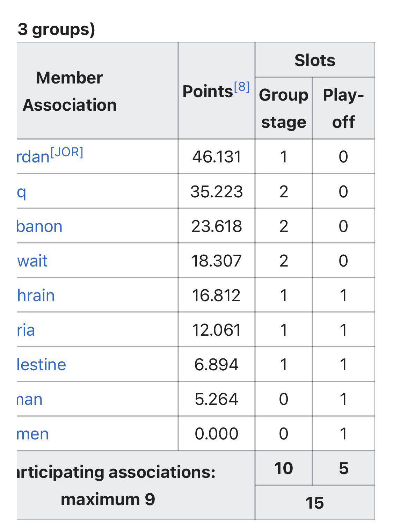Click the Group stage column header

(x=283, y=108)
